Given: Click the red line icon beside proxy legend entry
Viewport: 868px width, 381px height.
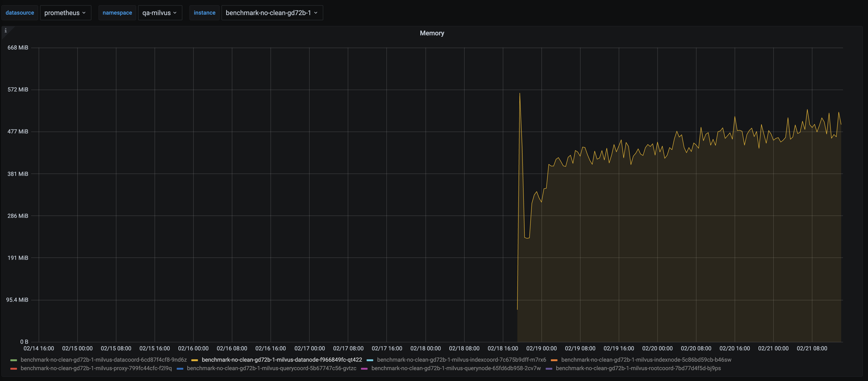Looking at the screenshot, I should (x=13, y=369).
